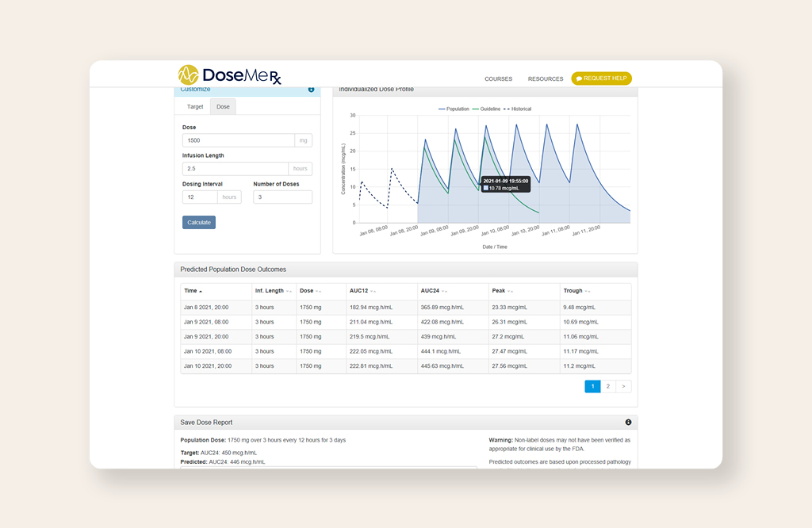Toggle Historical series in chart legend

[517, 109]
